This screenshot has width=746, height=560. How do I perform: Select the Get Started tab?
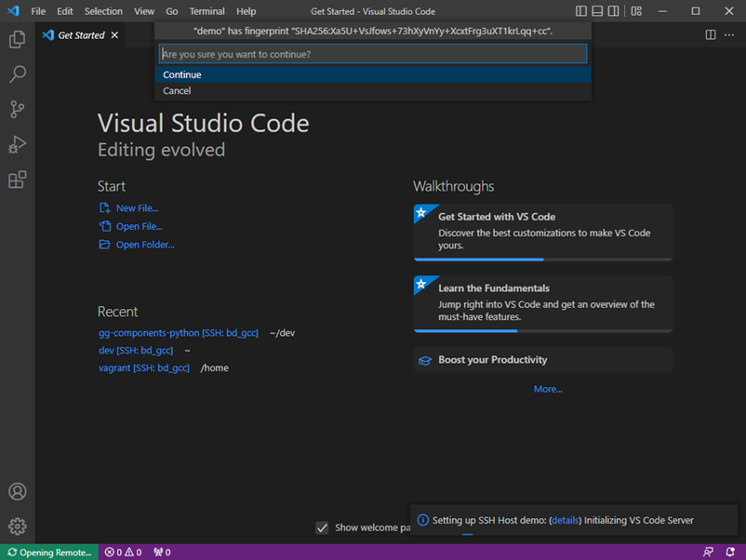(80, 35)
